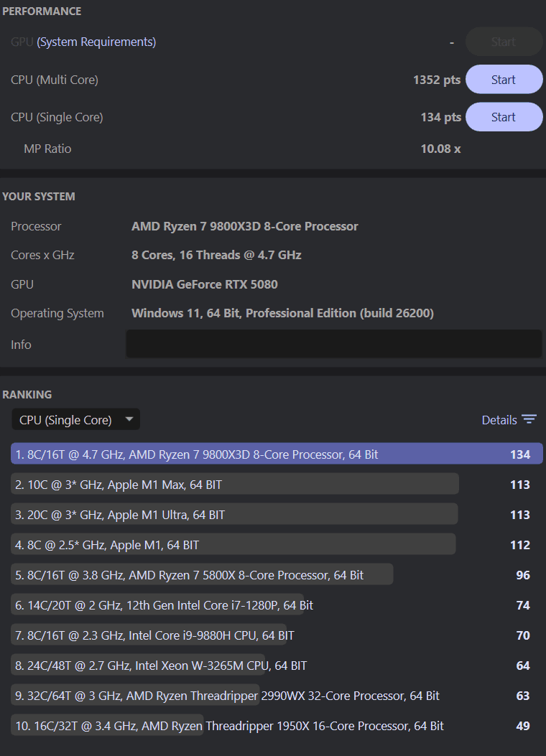Start the CPU Single Core benchmark

tap(504, 117)
